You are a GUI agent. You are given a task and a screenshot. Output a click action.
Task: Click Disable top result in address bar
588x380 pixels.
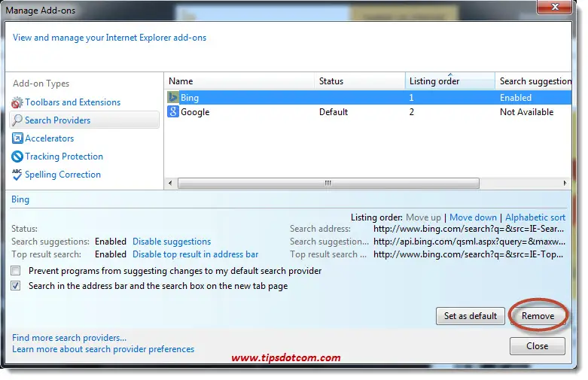tap(196, 254)
